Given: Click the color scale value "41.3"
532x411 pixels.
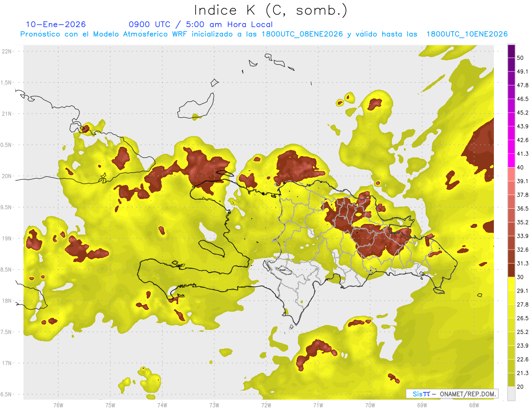Looking at the screenshot, I should (x=523, y=154).
